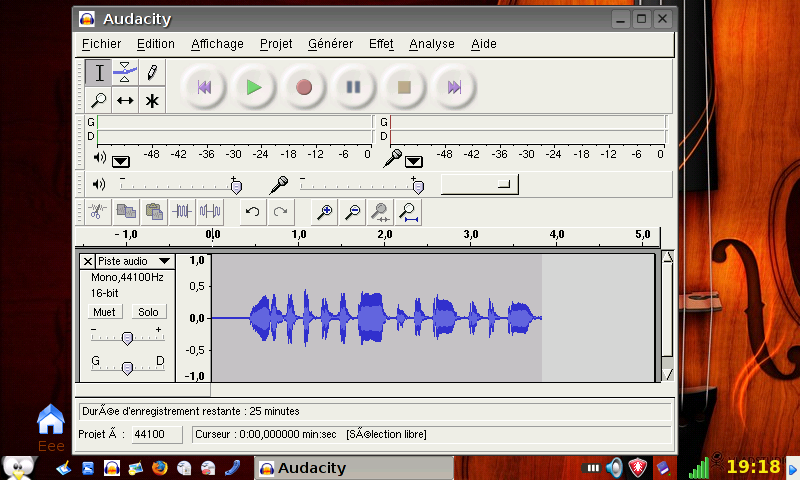
Task: Select the Draw pencil tool
Action: (152, 73)
